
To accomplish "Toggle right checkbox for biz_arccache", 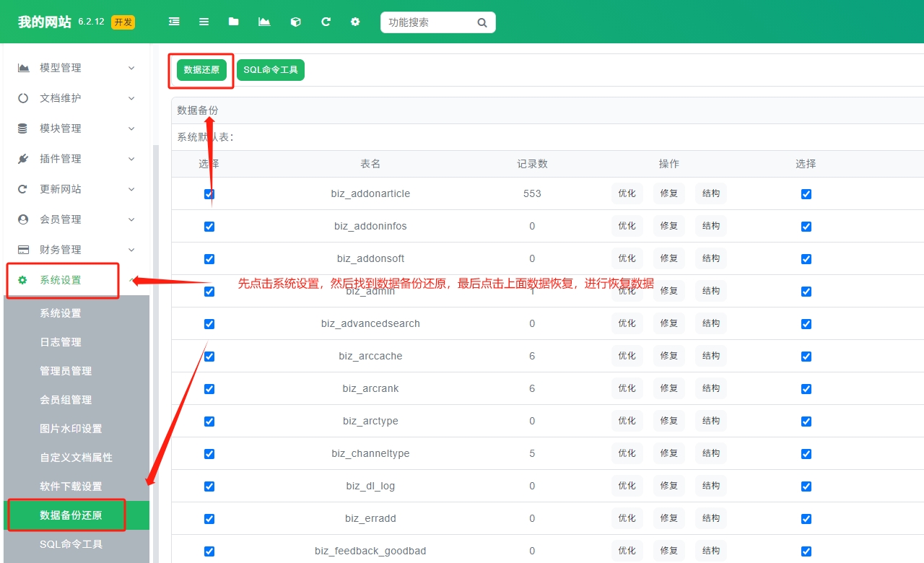I will tap(806, 357).
